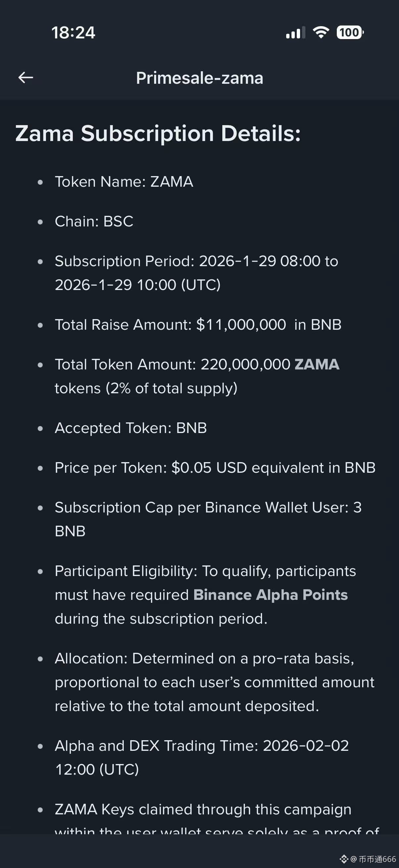Screen dimensions: 399x868
Task: Tap the Price per Token entry
Action: tap(215, 468)
